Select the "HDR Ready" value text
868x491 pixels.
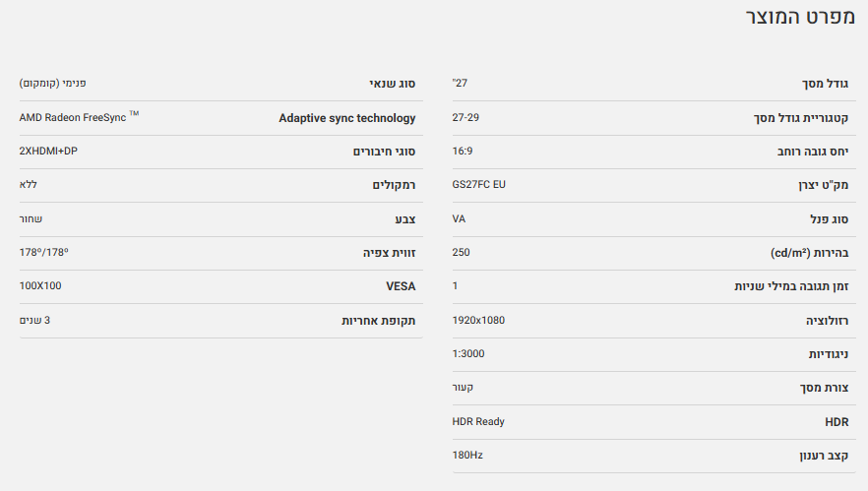pyautogui.click(x=478, y=421)
